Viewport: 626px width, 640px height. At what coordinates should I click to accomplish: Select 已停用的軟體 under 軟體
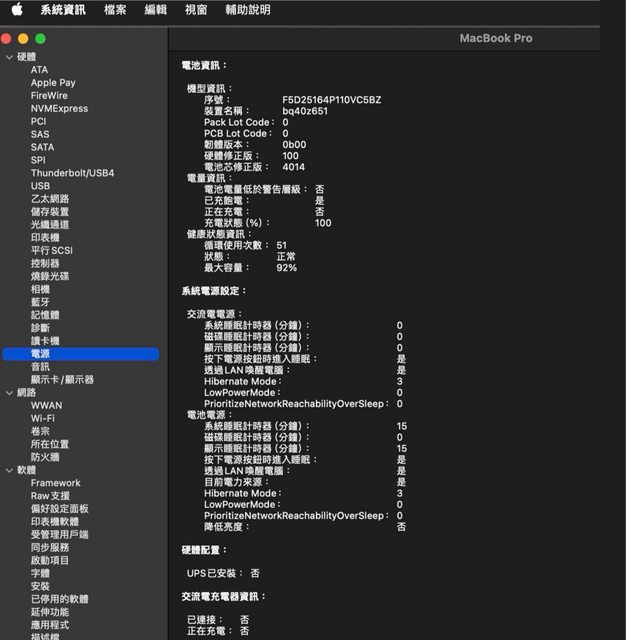coord(60,599)
